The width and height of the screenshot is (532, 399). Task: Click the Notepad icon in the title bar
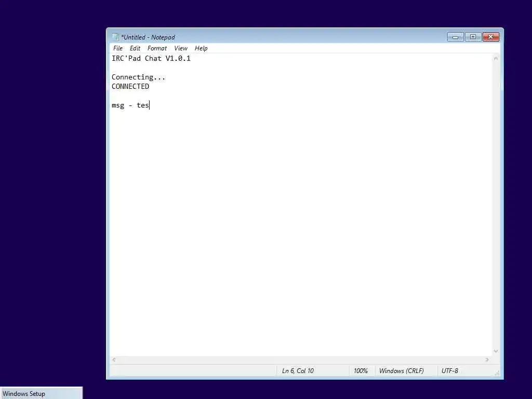click(115, 37)
